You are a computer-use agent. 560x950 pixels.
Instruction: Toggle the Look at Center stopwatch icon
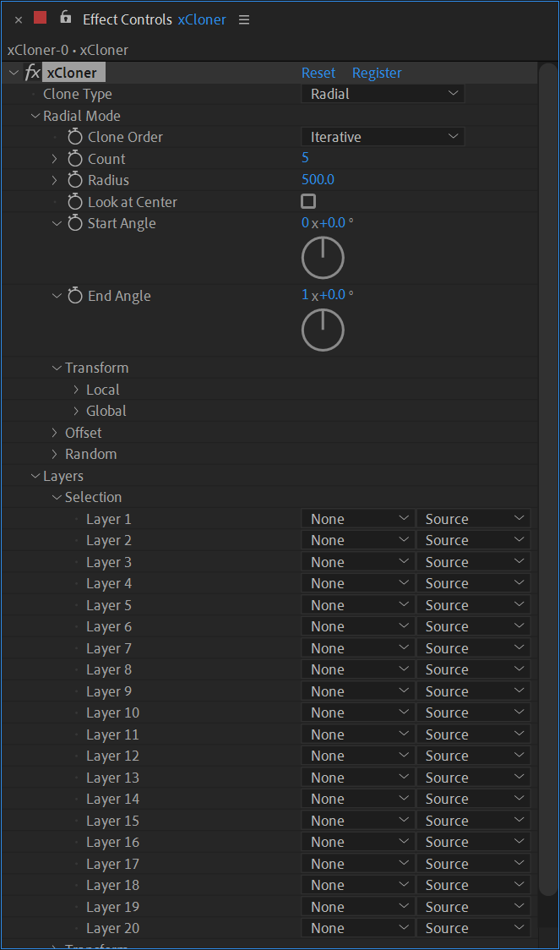click(75, 202)
